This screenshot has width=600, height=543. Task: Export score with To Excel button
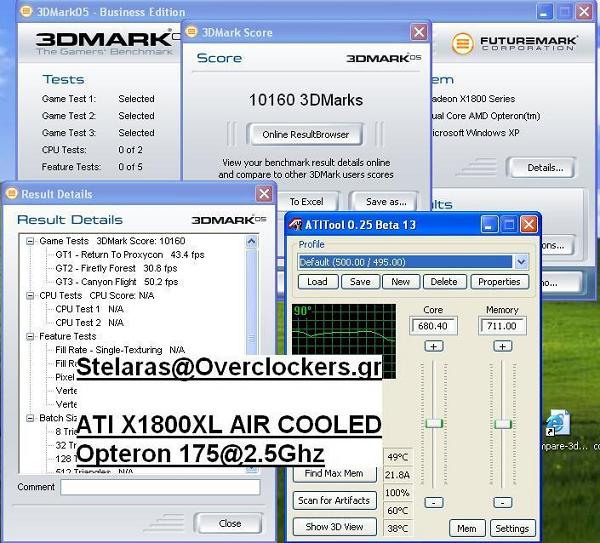click(306, 202)
